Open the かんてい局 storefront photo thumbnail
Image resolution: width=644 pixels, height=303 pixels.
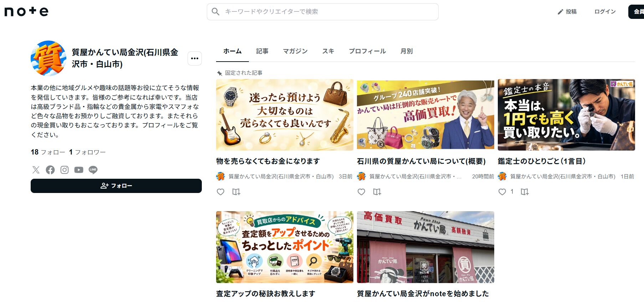425,247
